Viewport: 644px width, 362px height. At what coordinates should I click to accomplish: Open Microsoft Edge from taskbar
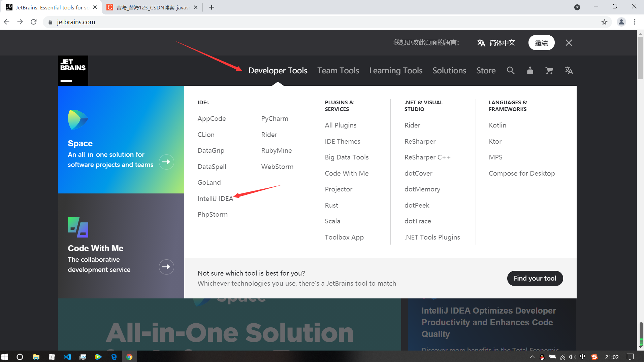[114, 357]
